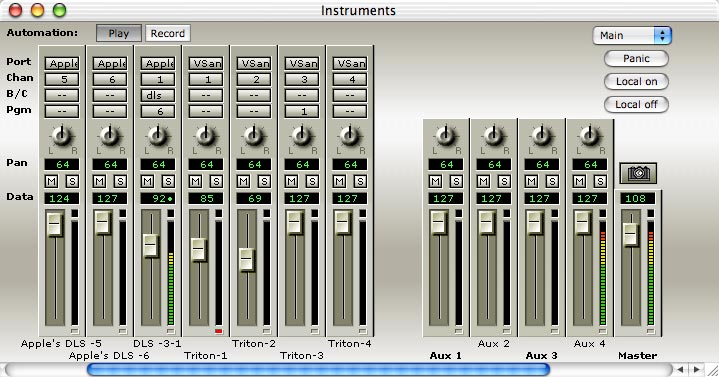Click the Data value field showing 69
The height and width of the screenshot is (377, 719).
point(254,199)
